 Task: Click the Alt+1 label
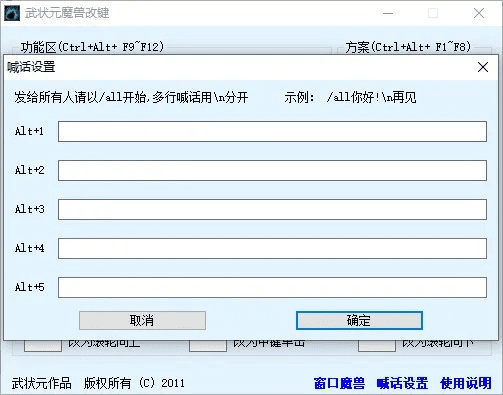click(29, 131)
